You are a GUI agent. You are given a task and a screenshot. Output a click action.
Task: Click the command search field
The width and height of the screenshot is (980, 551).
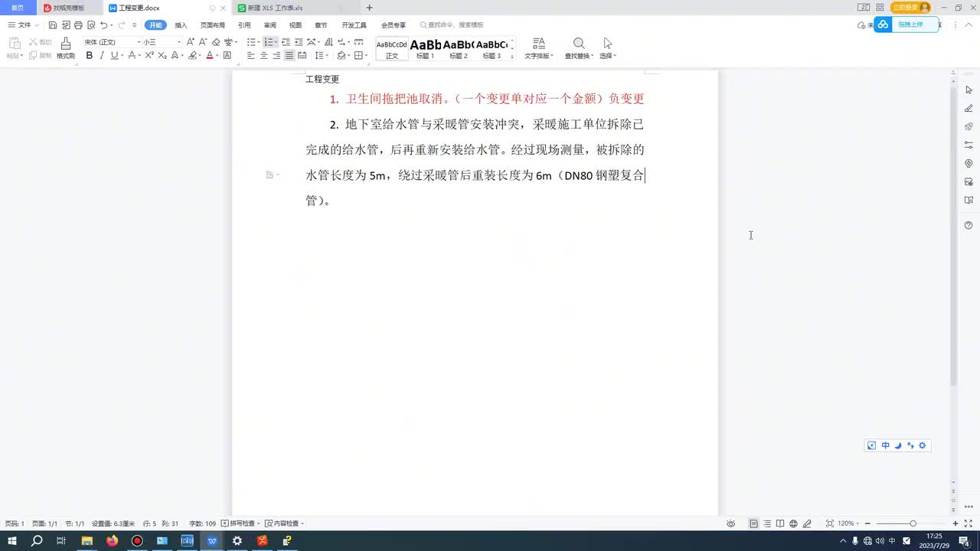point(452,25)
